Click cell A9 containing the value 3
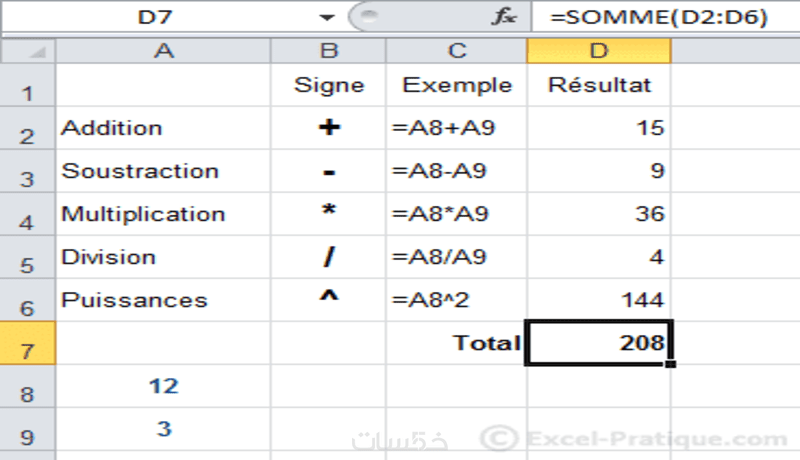 pyautogui.click(x=163, y=429)
